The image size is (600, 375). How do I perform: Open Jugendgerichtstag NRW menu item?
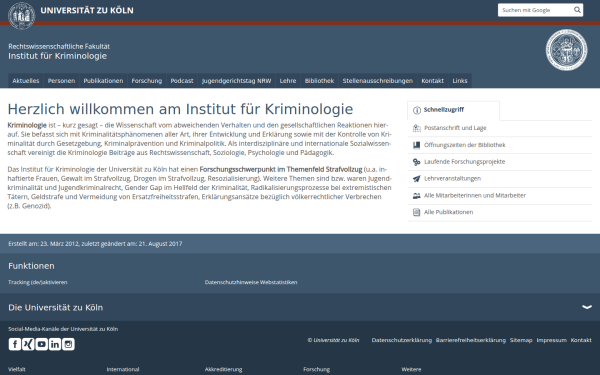click(x=236, y=81)
